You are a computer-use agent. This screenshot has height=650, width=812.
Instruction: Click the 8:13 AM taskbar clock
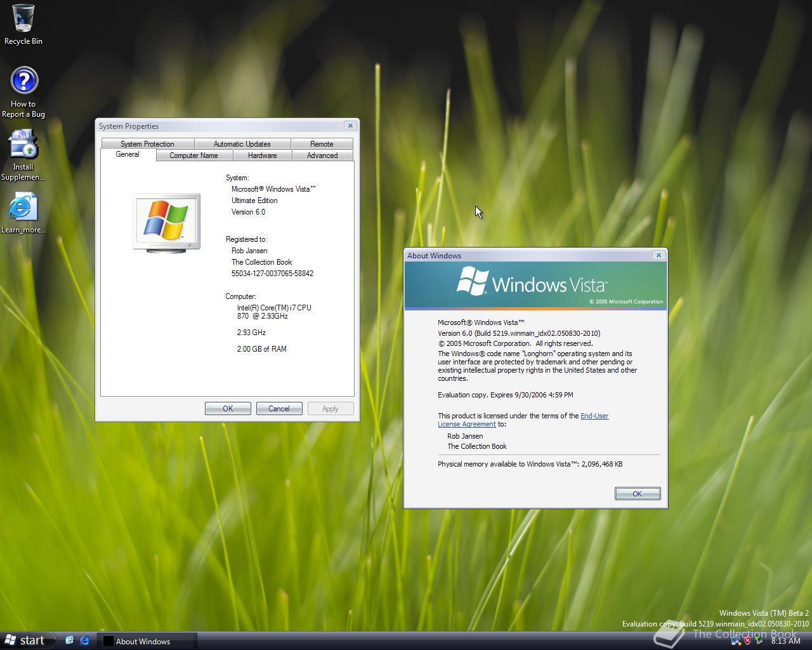coord(785,641)
